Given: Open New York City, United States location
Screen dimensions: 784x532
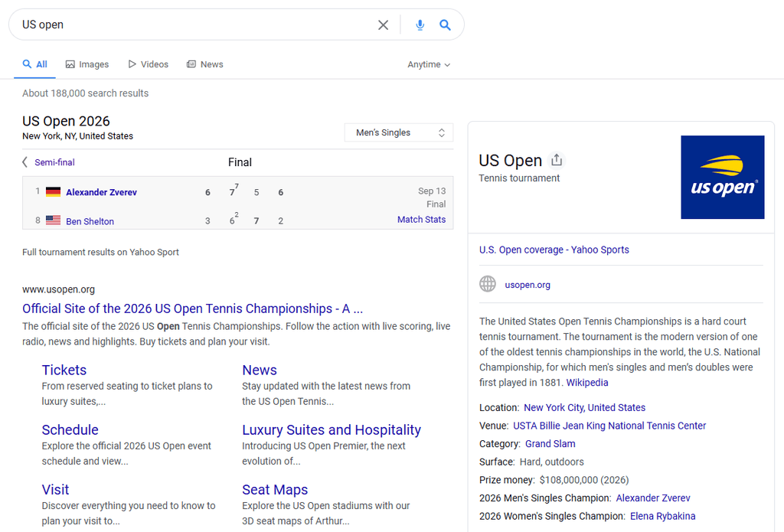Looking at the screenshot, I should [x=584, y=407].
